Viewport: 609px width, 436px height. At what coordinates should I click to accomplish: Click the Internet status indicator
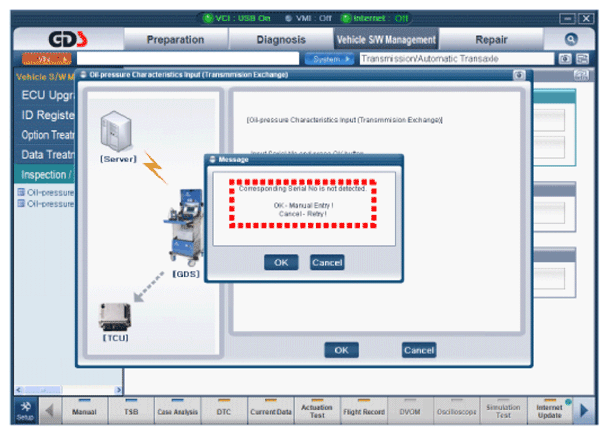[375, 18]
